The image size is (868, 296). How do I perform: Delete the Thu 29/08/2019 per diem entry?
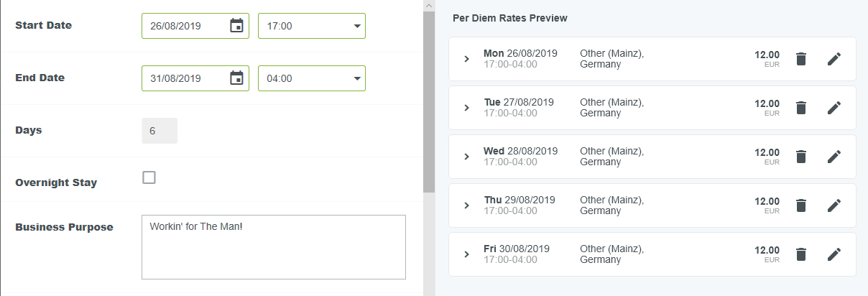tap(801, 205)
